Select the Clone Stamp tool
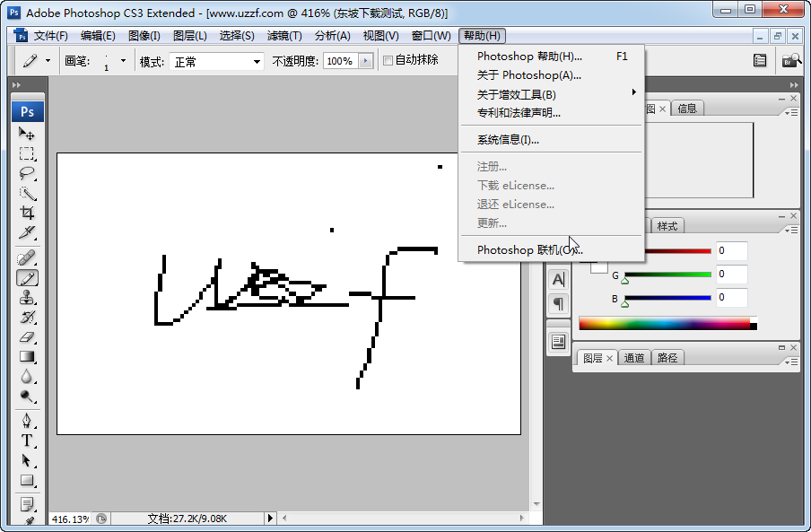Viewport: 811px width, 532px height. (x=27, y=298)
